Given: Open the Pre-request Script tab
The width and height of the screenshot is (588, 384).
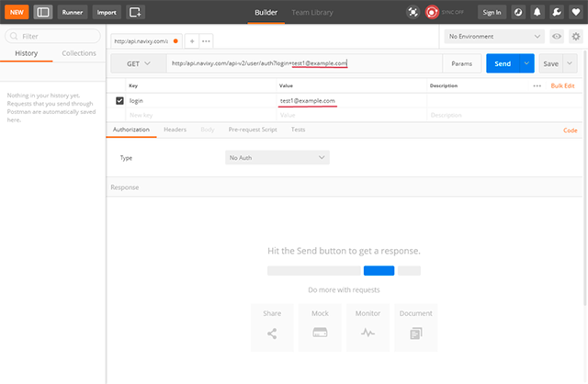Looking at the screenshot, I should point(253,130).
